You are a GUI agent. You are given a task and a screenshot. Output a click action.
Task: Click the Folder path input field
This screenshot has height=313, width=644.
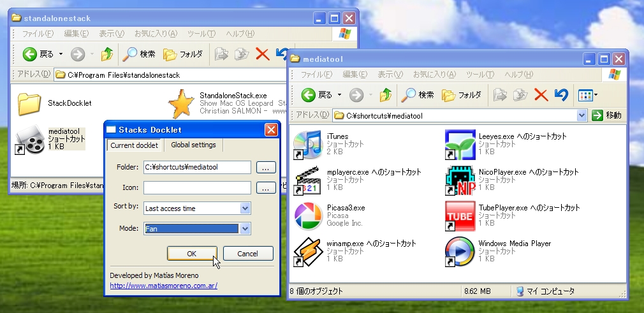coord(197,167)
